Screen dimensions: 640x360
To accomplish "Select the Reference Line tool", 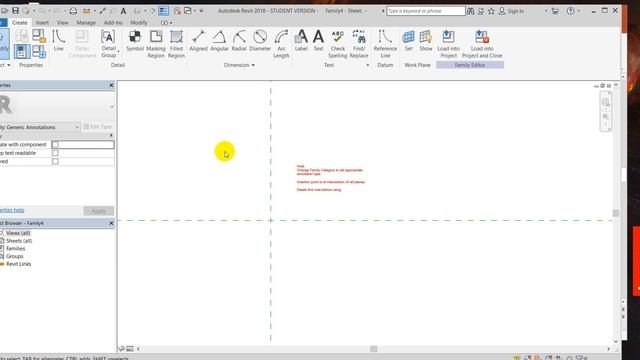I will pos(385,43).
